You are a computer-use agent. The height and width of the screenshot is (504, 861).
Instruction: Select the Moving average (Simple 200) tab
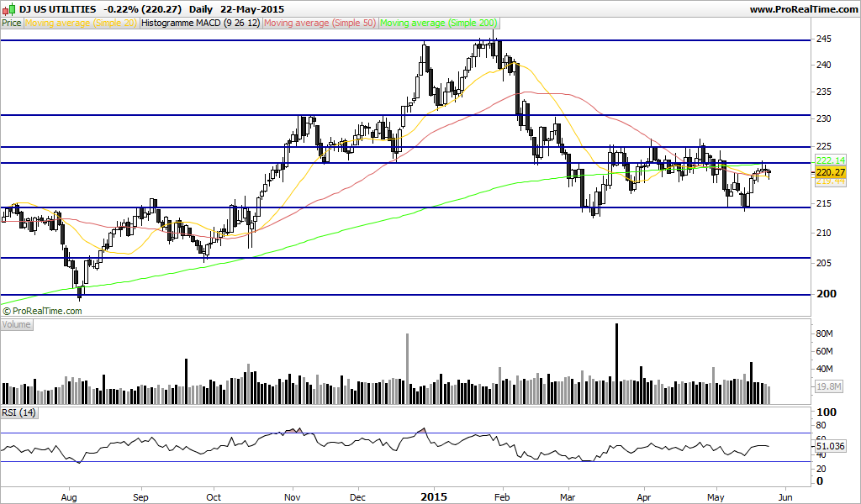tap(439, 23)
